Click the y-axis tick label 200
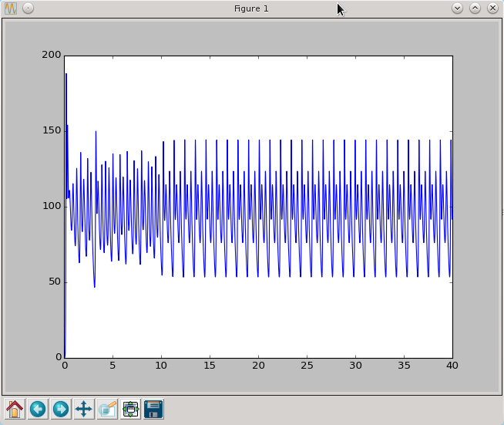The height and width of the screenshot is (425, 504). 52,55
